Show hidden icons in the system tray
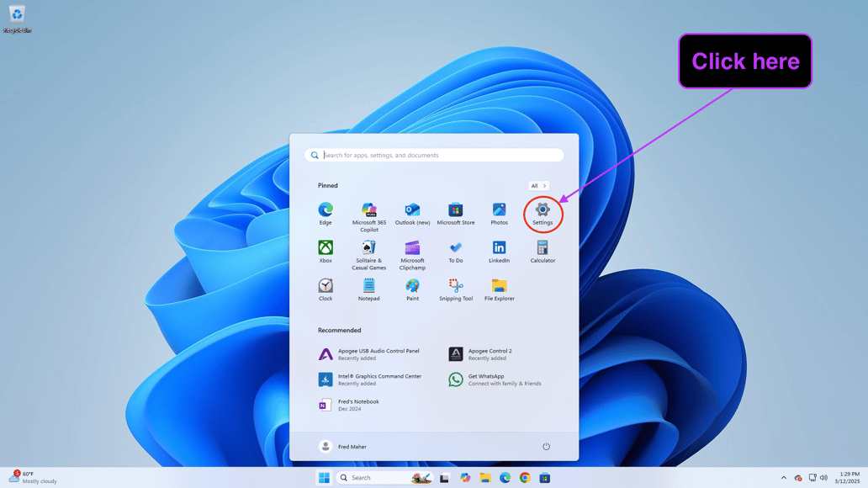868x488 pixels. point(784,477)
